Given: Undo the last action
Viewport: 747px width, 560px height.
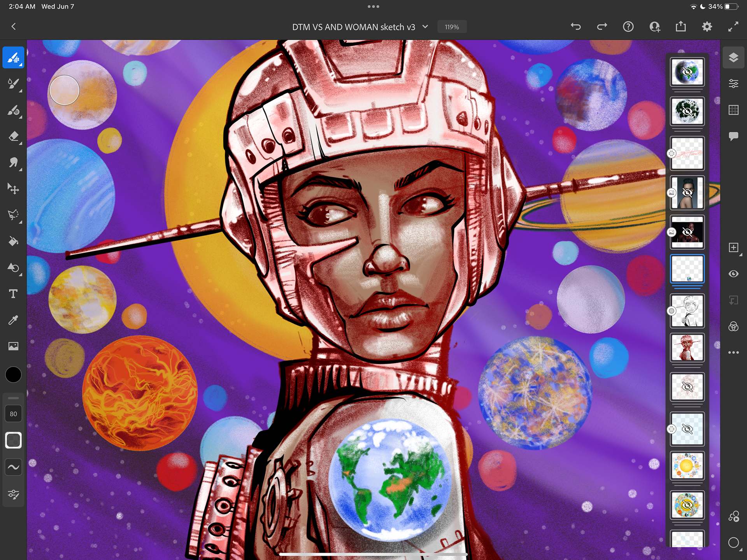Looking at the screenshot, I should coord(576,27).
